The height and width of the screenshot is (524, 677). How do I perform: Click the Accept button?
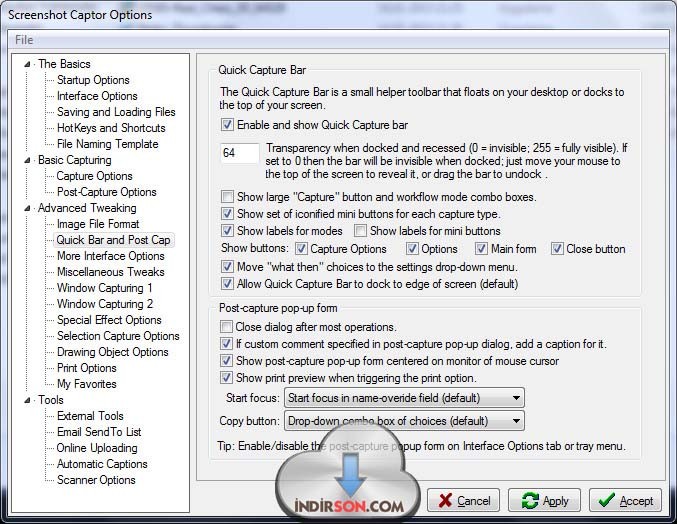click(625, 501)
